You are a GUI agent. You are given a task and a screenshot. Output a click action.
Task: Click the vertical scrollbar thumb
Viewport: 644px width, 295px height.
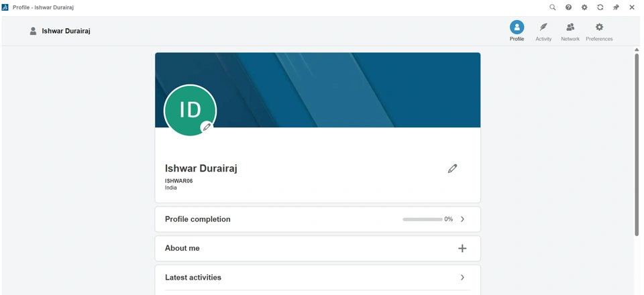click(x=637, y=144)
